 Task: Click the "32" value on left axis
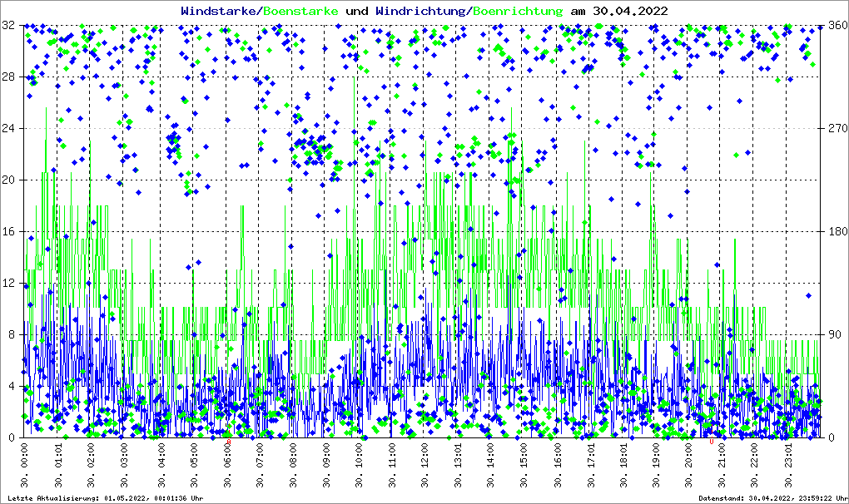click(8, 26)
